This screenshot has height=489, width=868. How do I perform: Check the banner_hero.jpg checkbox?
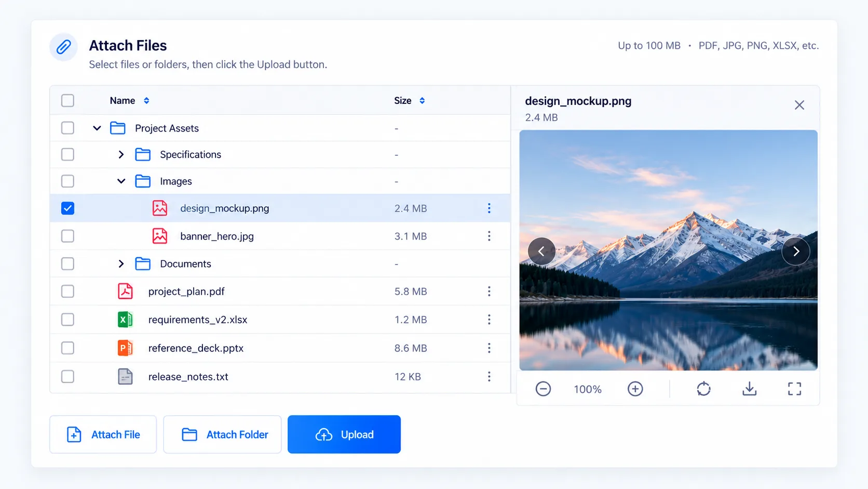click(x=67, y=236)
